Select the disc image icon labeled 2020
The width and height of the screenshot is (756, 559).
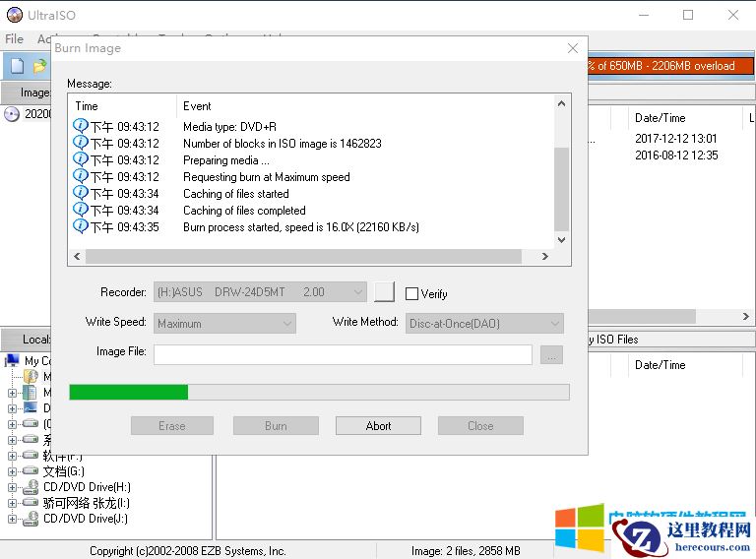tap(12, 114)
